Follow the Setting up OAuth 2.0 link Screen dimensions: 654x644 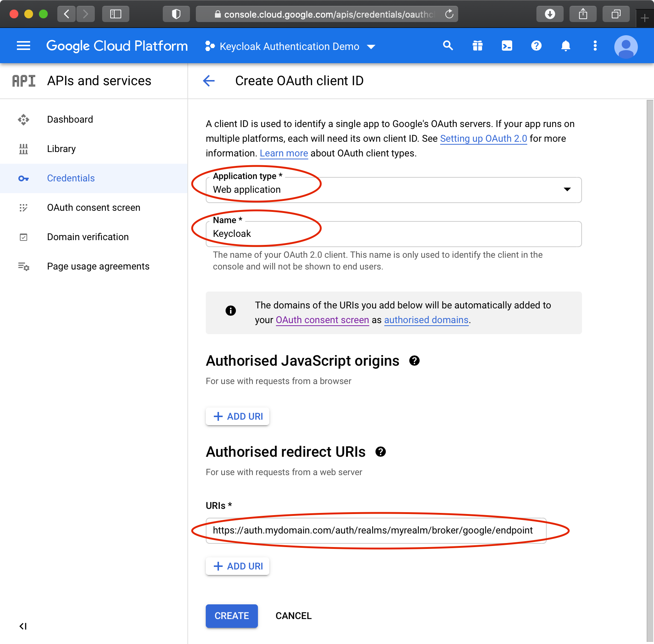click(x=483, y=139)
